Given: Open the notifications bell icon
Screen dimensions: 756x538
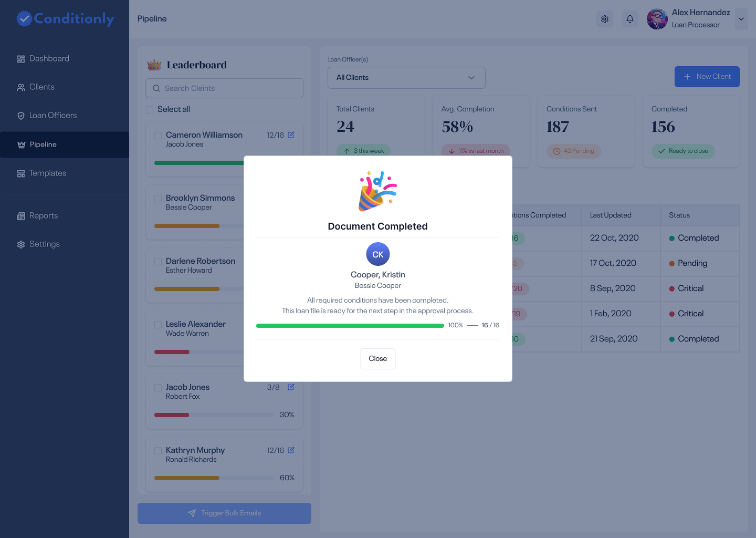Looking at the screenshot, I should [629, 19].
